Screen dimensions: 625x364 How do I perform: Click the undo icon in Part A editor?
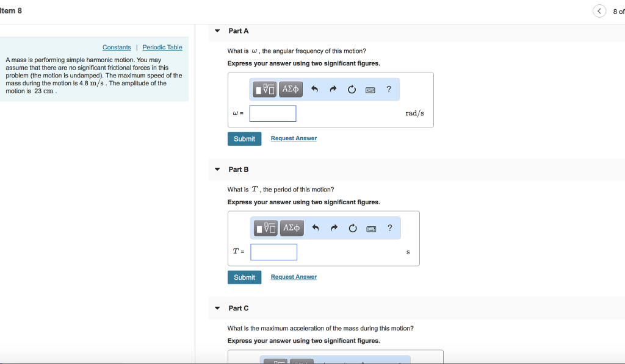pos(314,89)
